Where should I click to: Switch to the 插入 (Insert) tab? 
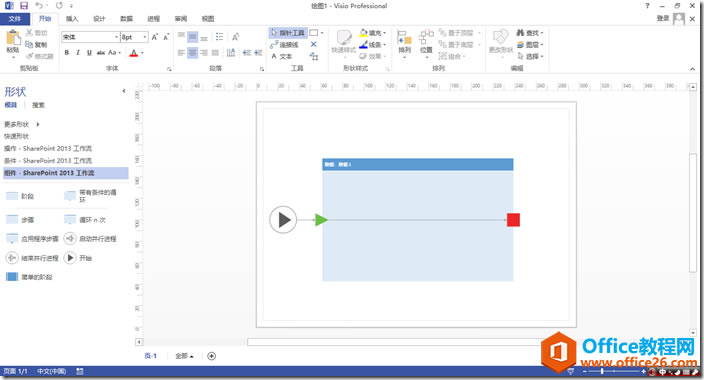pos(72,18)
